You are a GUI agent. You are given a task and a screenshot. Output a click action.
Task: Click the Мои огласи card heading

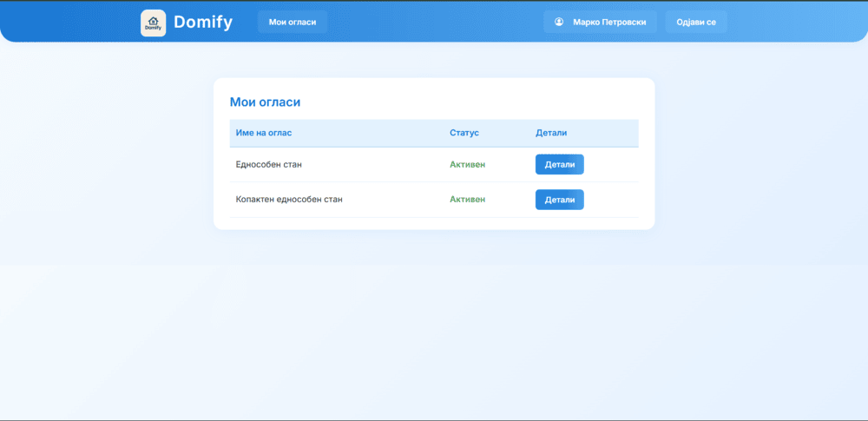tap(265, 102)
